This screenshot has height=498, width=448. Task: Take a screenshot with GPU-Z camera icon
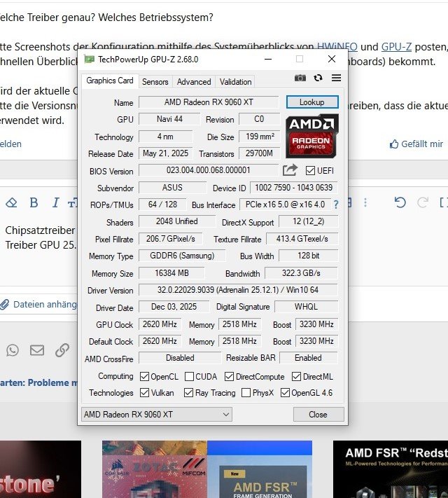[x=300, y=78]
